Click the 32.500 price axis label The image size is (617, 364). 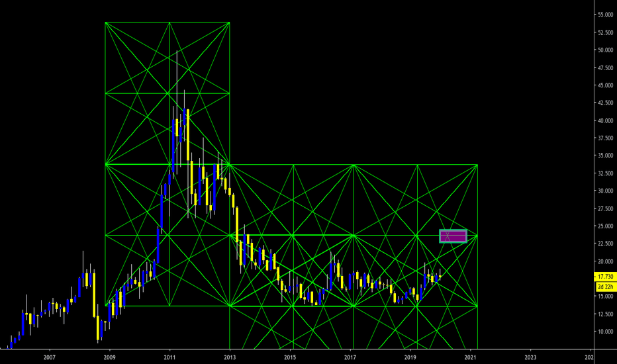606,173
